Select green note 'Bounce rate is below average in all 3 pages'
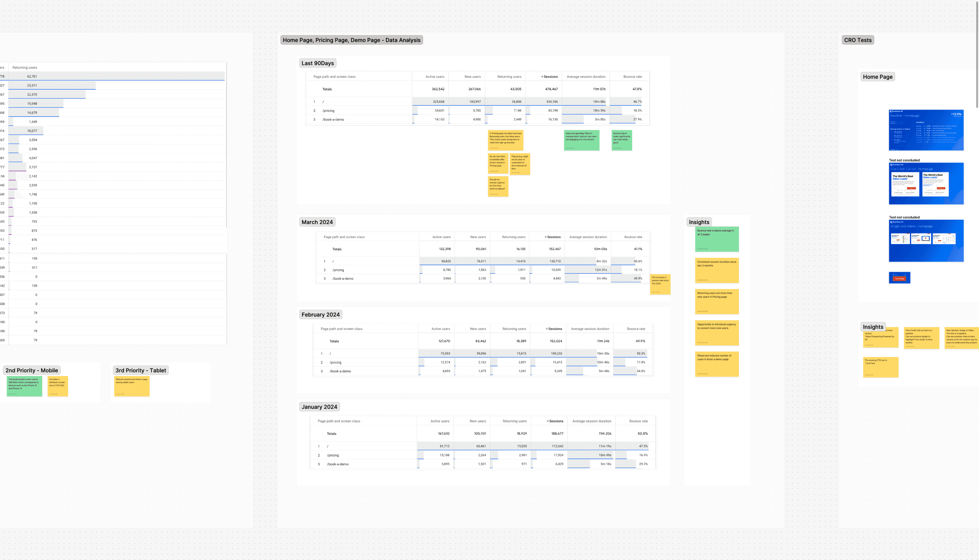Image resolution: width=979 pixels, height=560 pixels. 717,239
